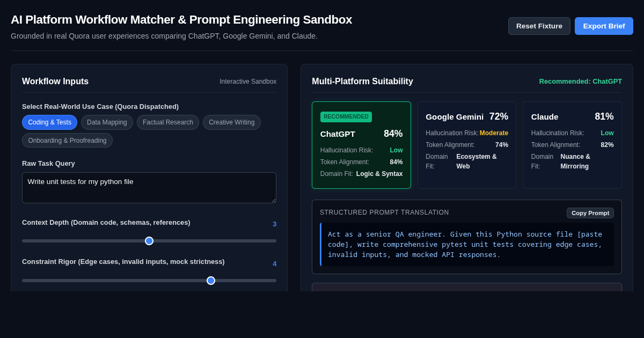Click the Google Gemini 72% score
644x338 pixels.
[x=499, y=116]
